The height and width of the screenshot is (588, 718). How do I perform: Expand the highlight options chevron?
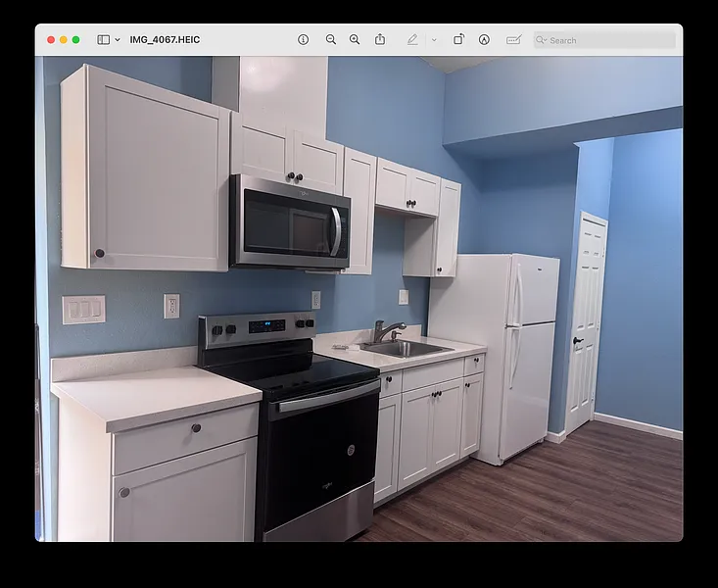click(x=434, y=40)
